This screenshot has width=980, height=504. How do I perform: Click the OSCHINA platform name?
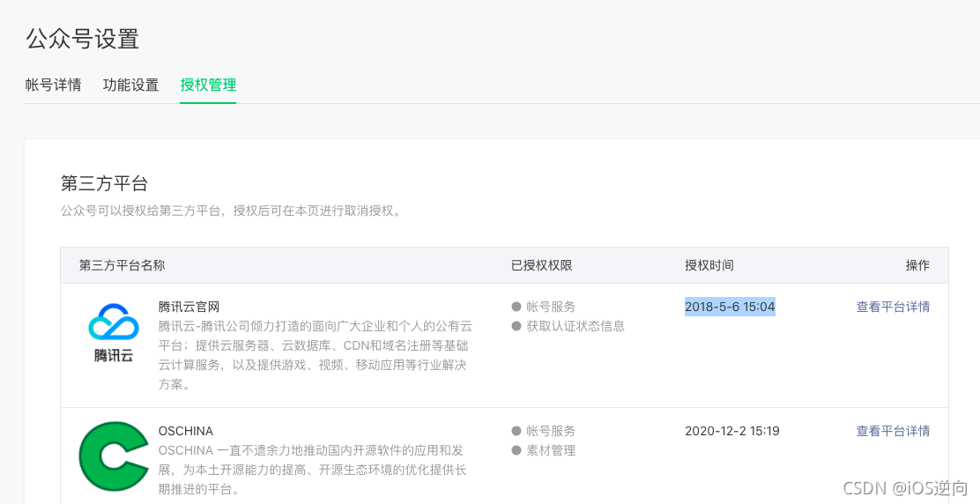pos(186,431)
